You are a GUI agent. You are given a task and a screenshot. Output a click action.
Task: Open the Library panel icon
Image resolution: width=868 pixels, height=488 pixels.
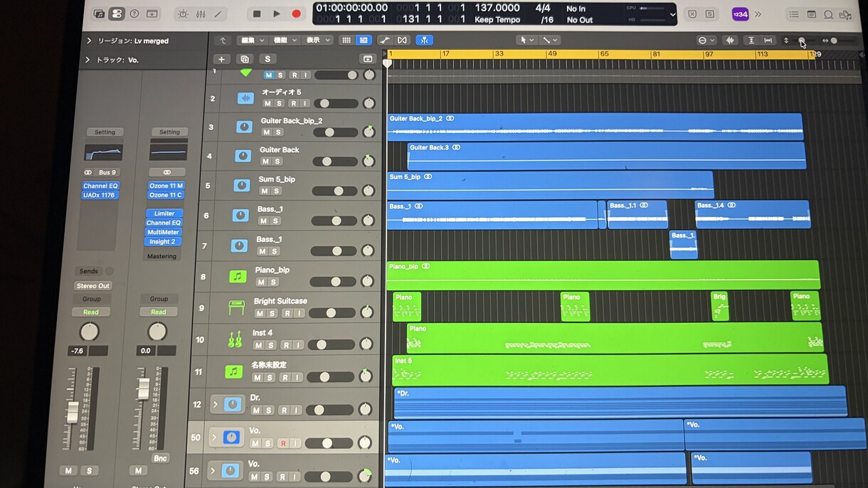(100, 14)
